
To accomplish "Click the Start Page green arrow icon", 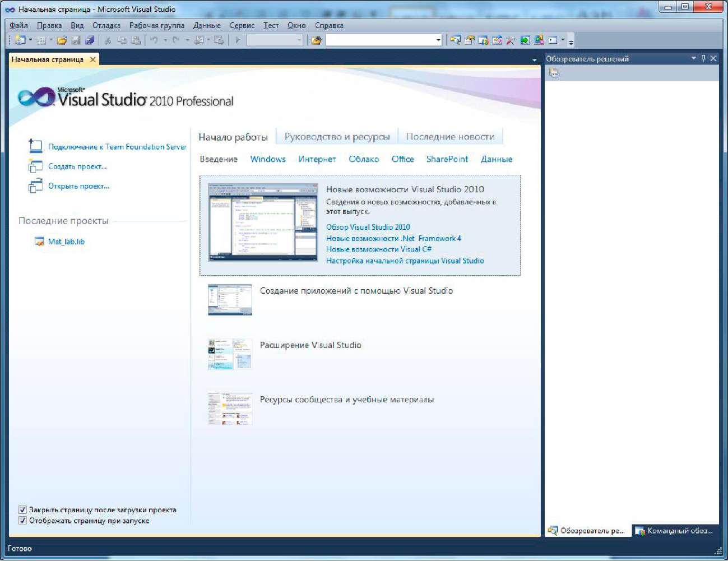I will click(x=525, y=40).
